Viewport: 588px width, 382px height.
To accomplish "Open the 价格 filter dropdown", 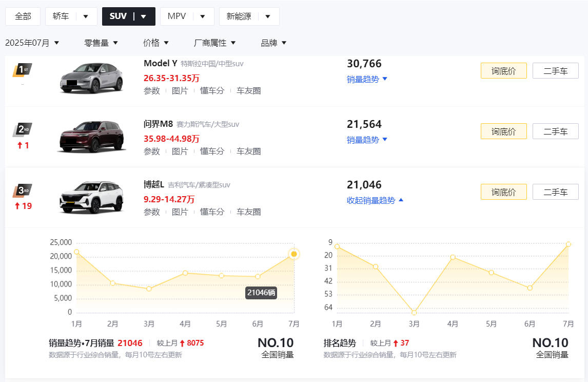I will point(155,43).
